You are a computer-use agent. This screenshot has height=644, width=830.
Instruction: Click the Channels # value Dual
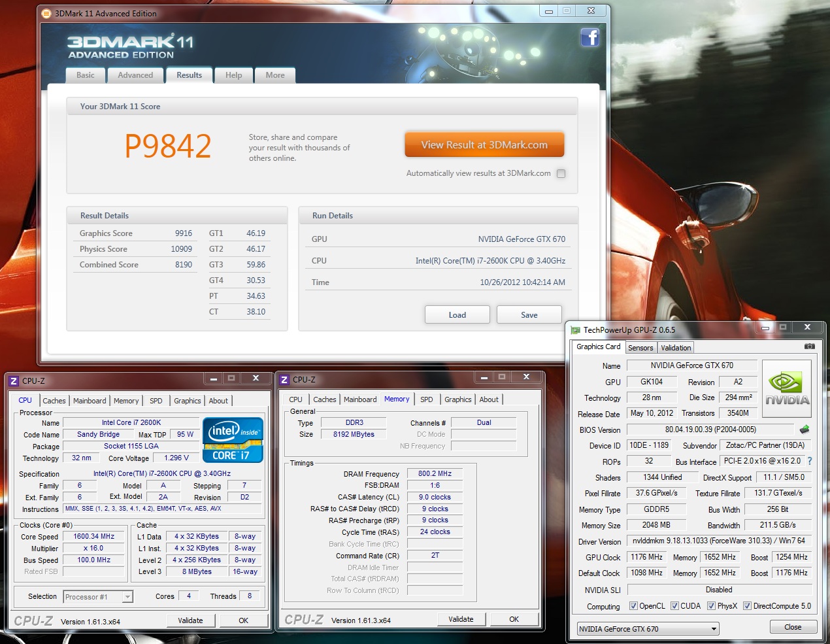[x=484, y=422]
